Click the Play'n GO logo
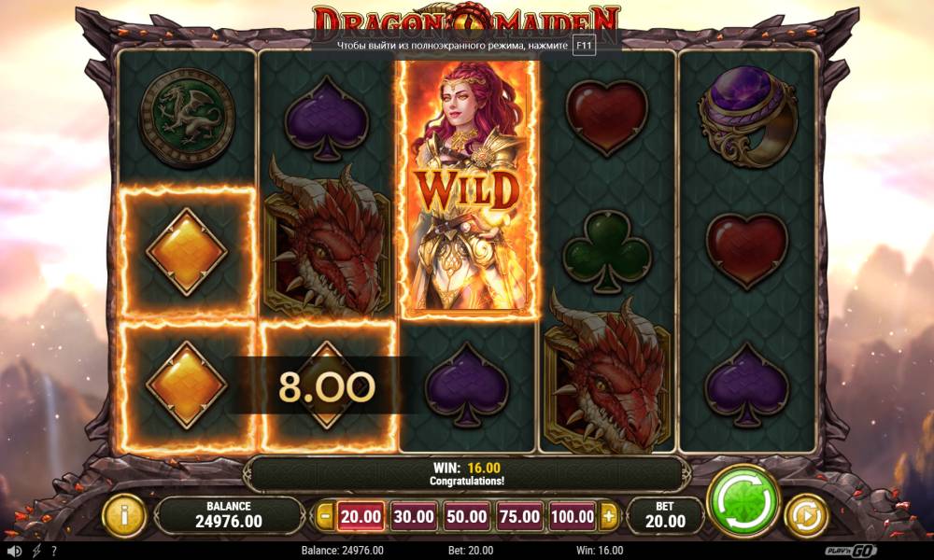The image size is (934, 560). 851,551
